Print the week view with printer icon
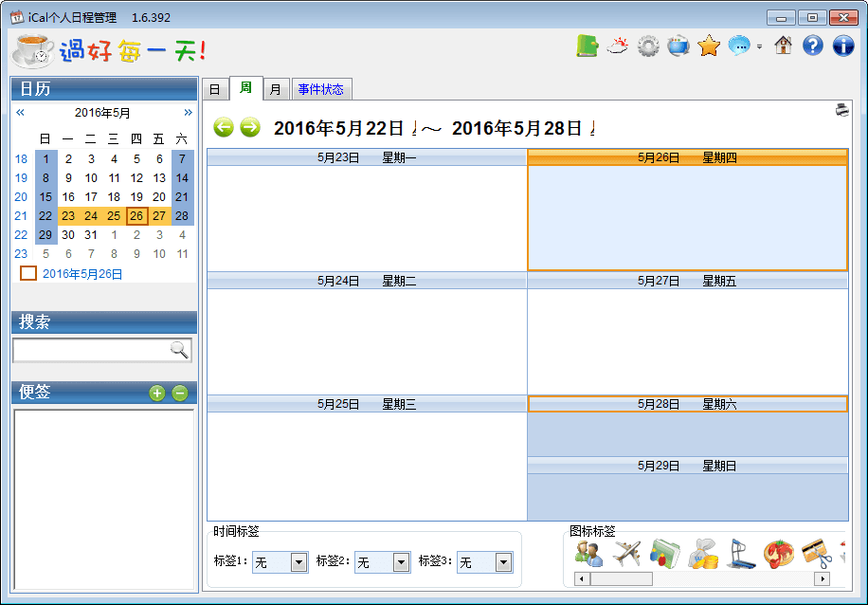This screenshot has width=868, height=605. (x=842, y=110)
